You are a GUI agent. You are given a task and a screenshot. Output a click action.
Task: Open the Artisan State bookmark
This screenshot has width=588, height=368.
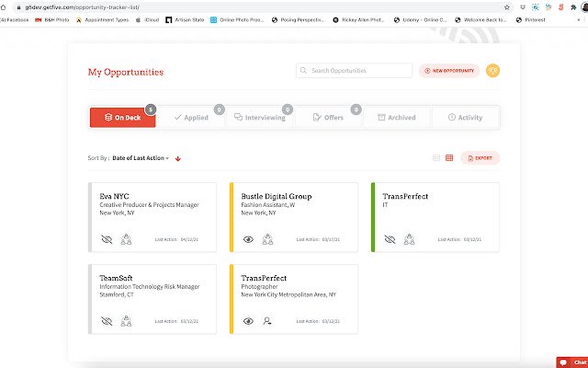[x=185, y=20]
